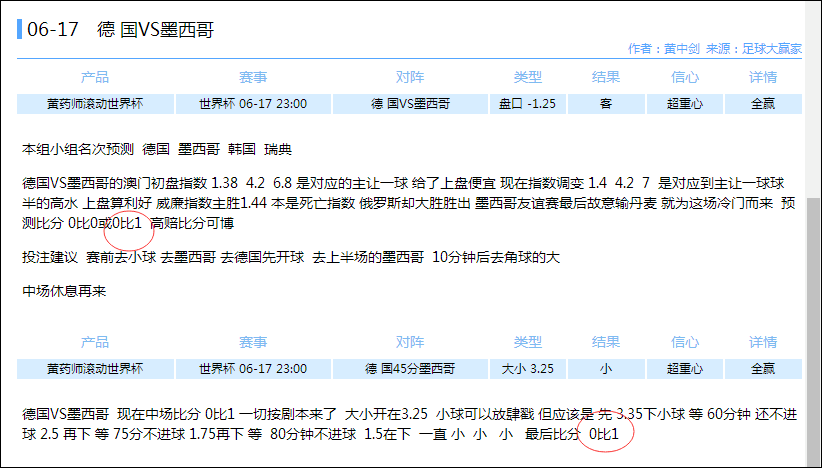Click the 产品 column header in second table
This screenshot has width=822, height=468.
pos(95,342)
